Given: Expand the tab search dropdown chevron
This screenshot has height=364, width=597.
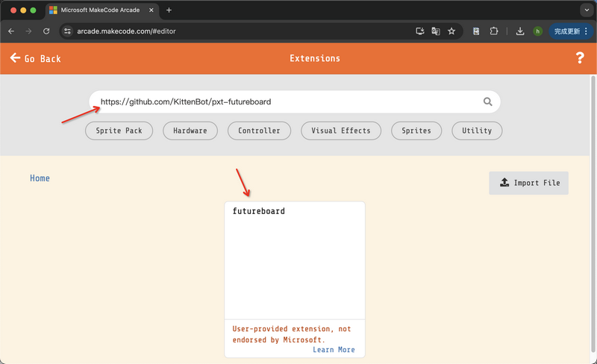Looking at the screenshot, I should point(586,10).
